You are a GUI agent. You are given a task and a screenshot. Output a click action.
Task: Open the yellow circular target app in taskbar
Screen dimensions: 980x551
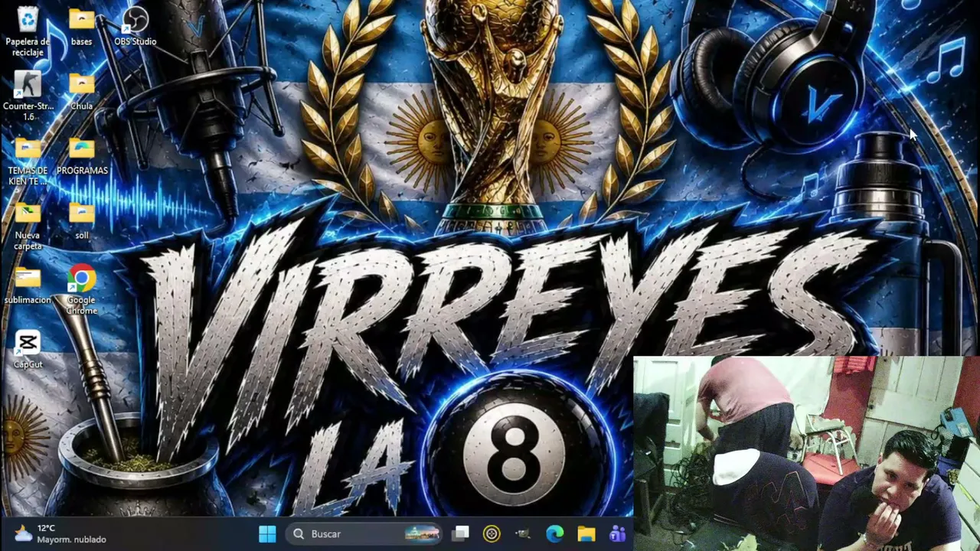(492, 534)
